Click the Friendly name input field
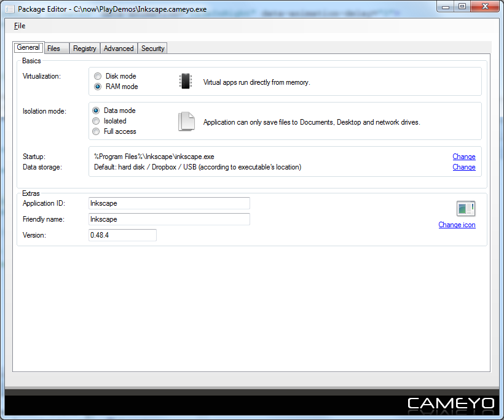 tap(169, 219)
